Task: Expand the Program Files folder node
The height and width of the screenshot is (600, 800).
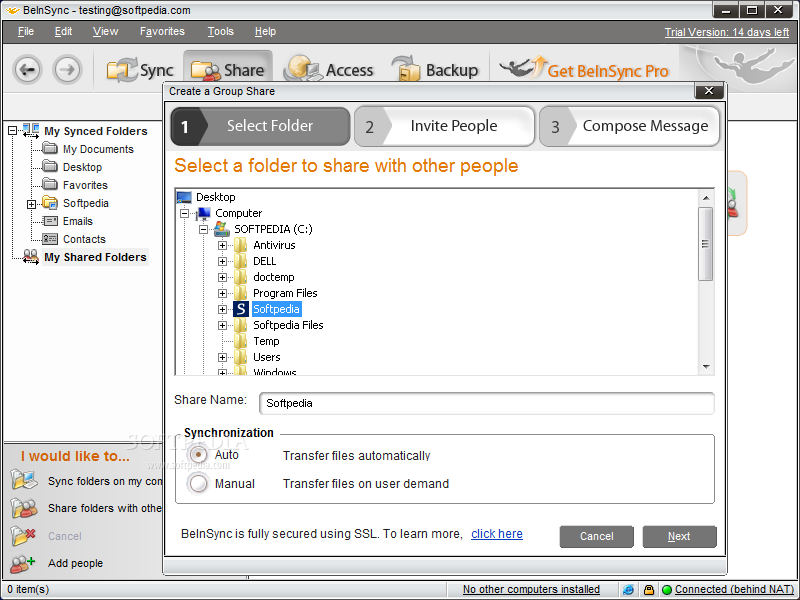Action: tap(222, 293)
